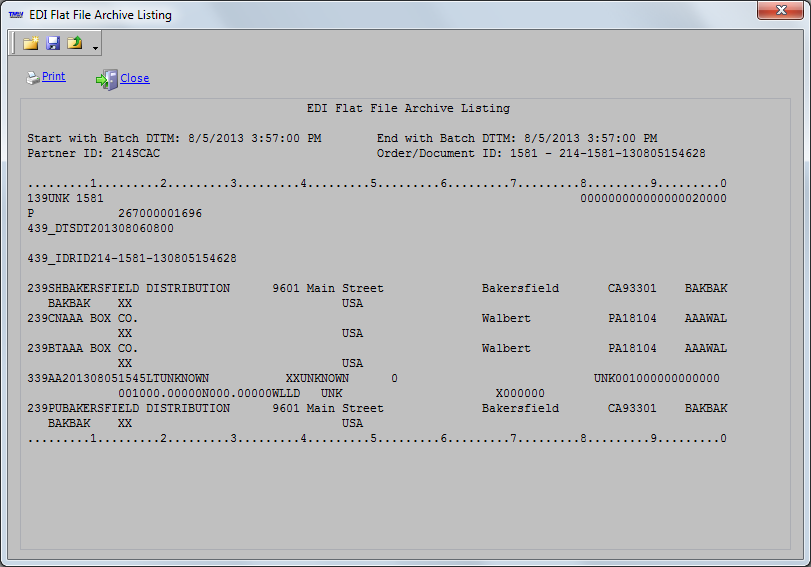Click the Close link
The height and width of the screenshot is (567, 811).
click(134, 78)
